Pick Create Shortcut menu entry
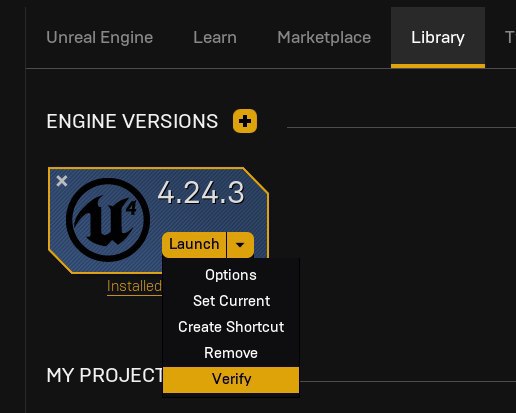The image size is (516, 413). (231, 327)
